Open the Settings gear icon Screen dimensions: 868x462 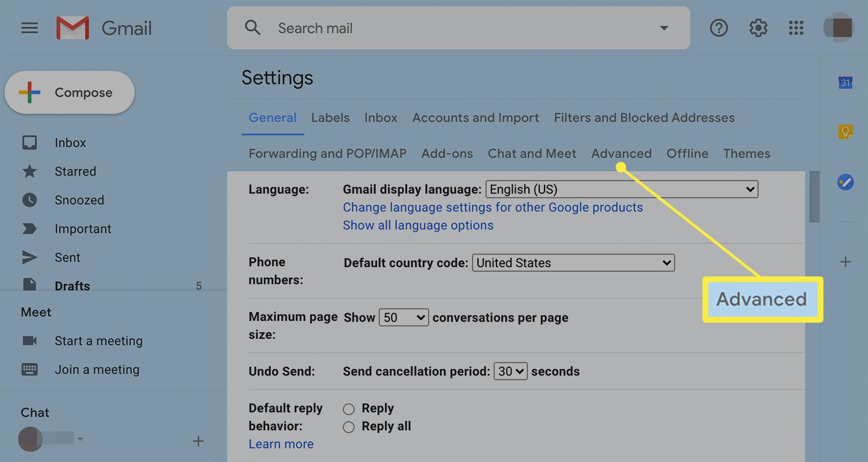coord(758,28)
